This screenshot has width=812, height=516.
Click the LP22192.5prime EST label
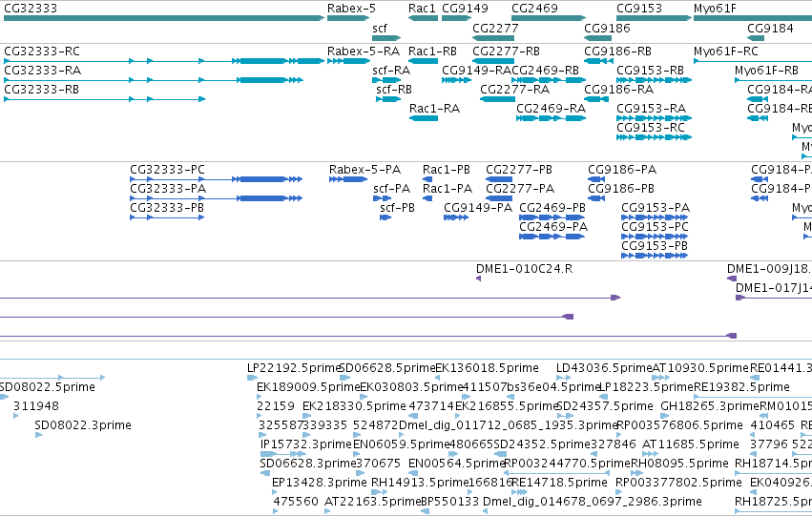tap(294, 368)
